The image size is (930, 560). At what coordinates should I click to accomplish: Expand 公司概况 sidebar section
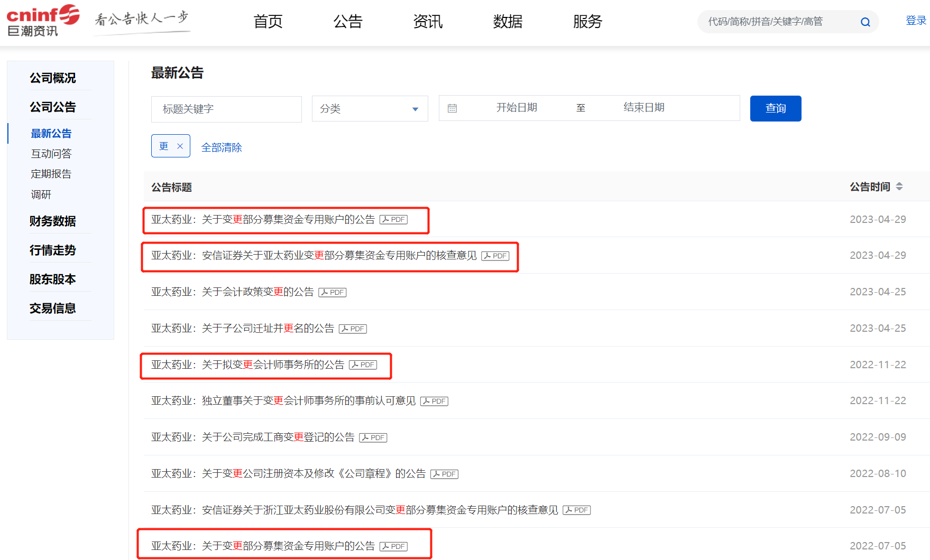(53, 78)
